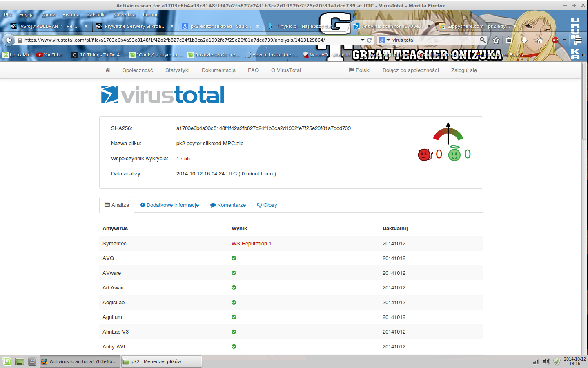Click the FAQ navigation link
The width and height of the screenshot is (588, 368).
click(253, 70)
